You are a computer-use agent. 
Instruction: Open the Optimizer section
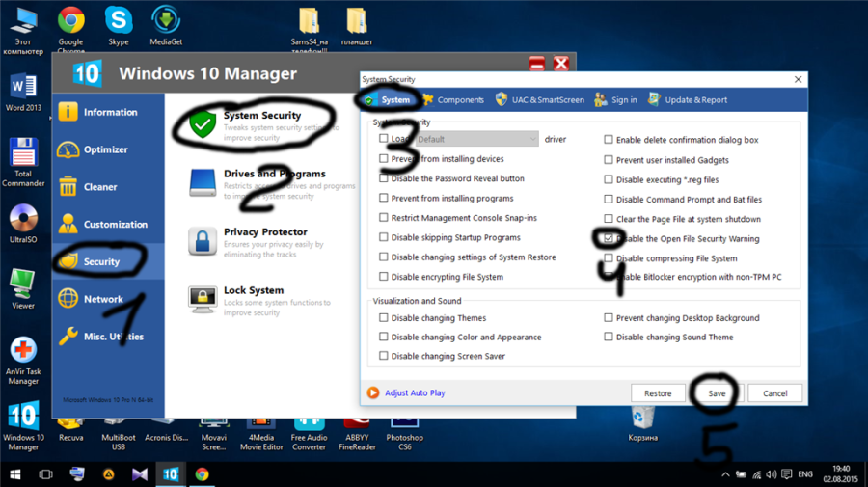[108, 149]
